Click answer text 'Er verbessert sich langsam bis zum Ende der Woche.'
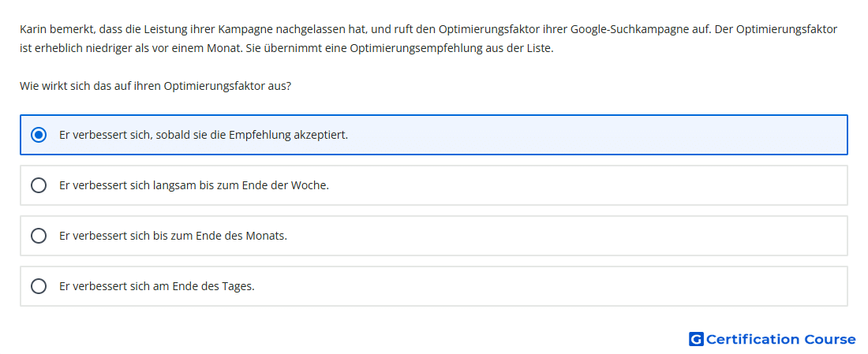The image size is (868, 354). tap(194, 185)
